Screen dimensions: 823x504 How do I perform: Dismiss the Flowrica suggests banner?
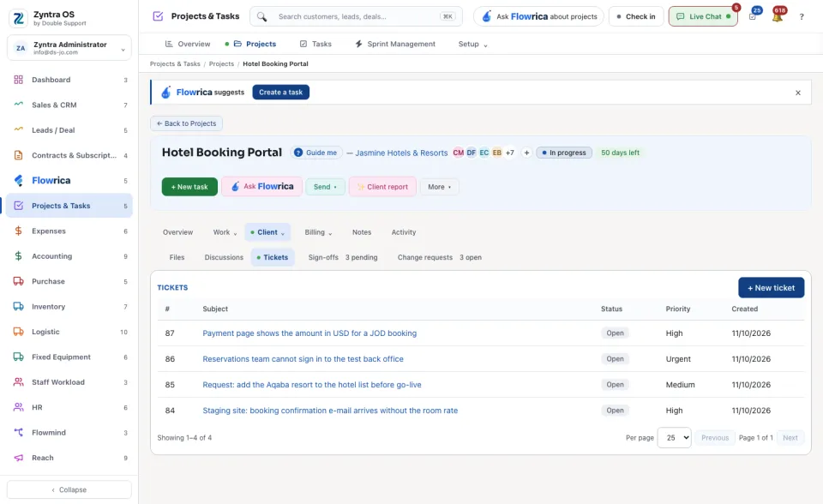click(x=798, y=93)
